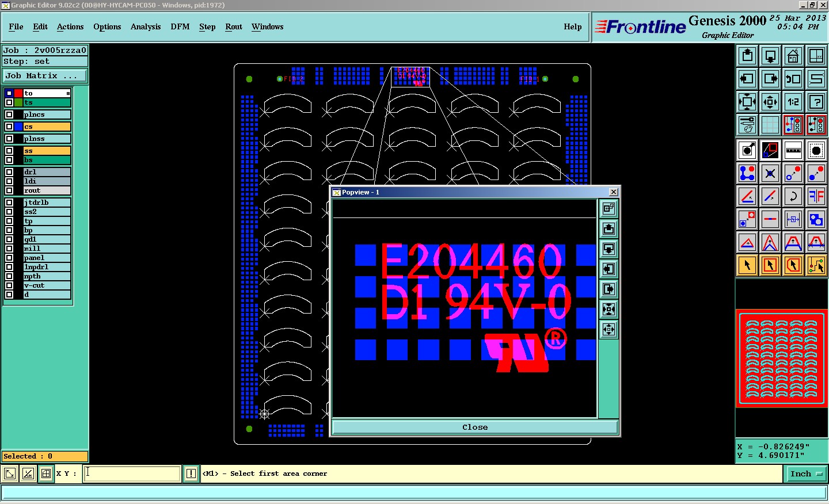Toggle the 'to' layer display checkbox
Screen dimensions: 829x504
point(9,93)
